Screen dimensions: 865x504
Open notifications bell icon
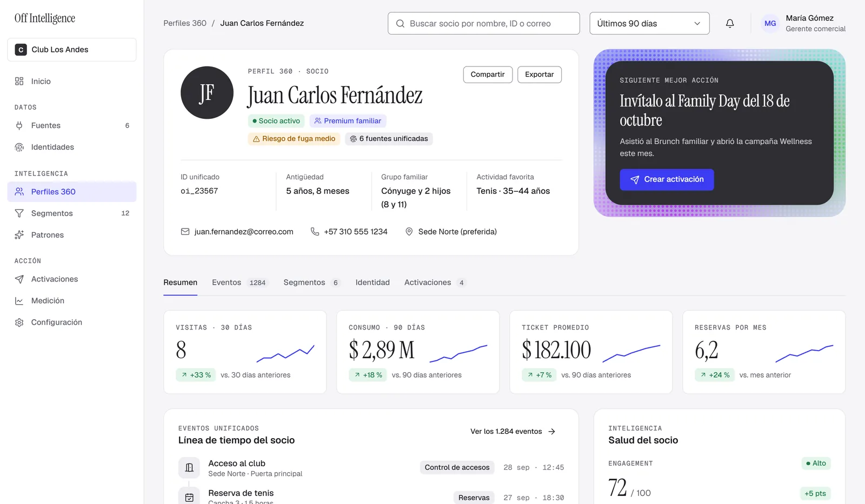pos(730,23)
